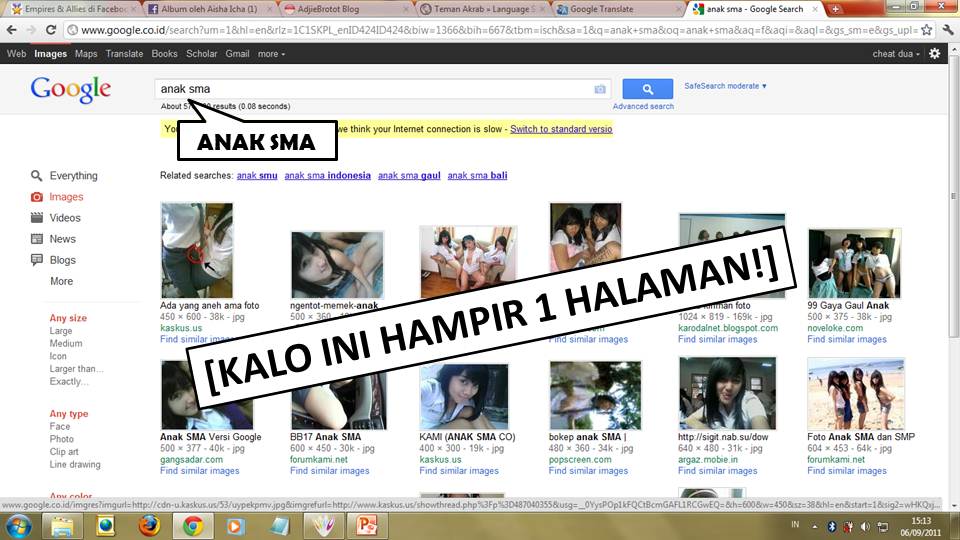Filter image type by Photo
The image size is (960, 540).
61,439
